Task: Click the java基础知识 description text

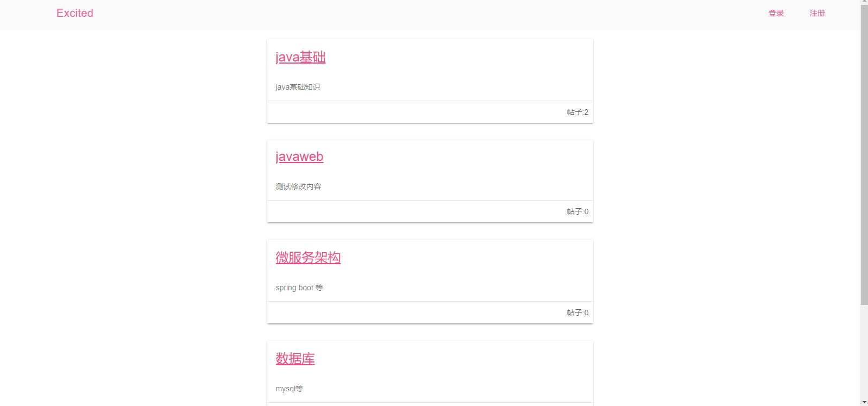Action: tap(298, 87)
